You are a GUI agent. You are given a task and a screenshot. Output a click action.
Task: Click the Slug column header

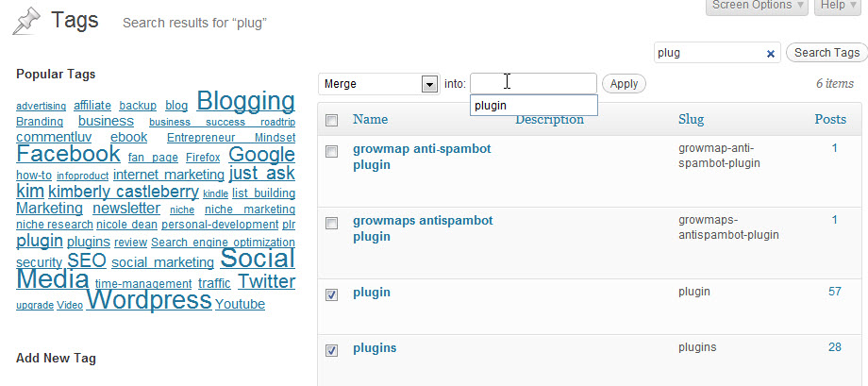691,120
